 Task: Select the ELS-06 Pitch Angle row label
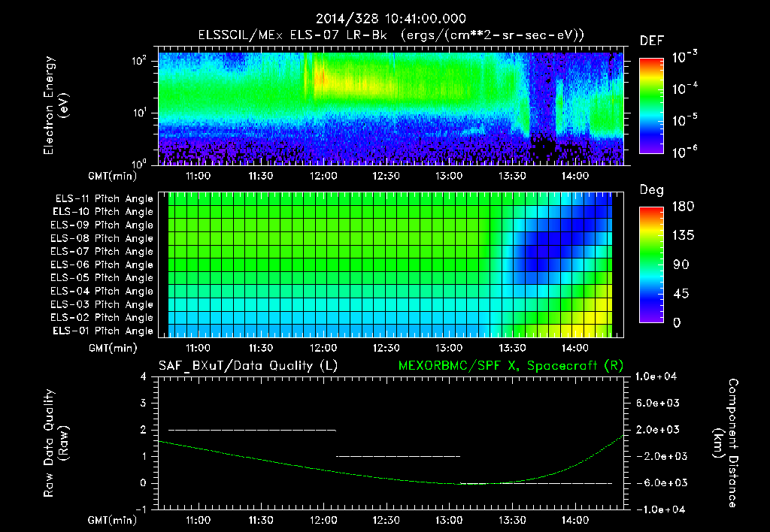102,264
